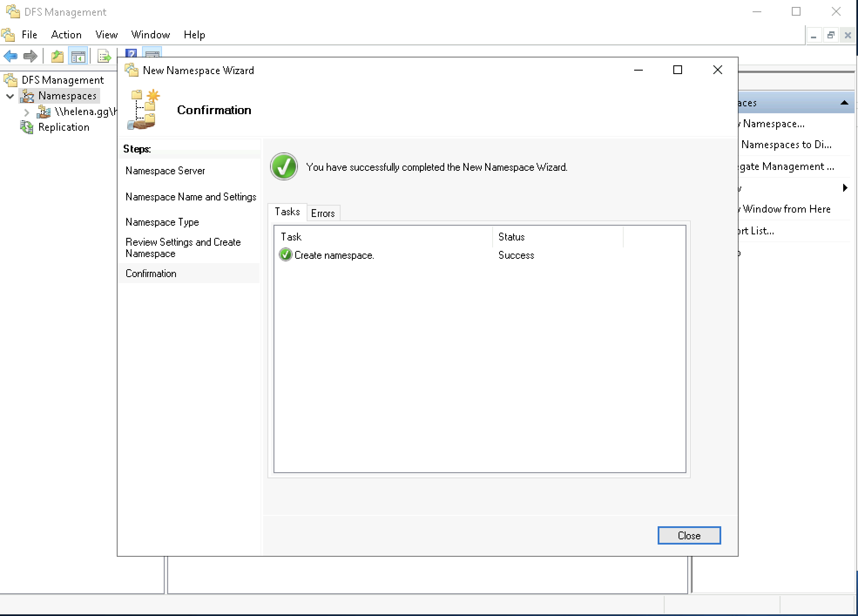This screenshot has height=616, width=858.
Task: Click the Task column header
Action: coord(291,237)
